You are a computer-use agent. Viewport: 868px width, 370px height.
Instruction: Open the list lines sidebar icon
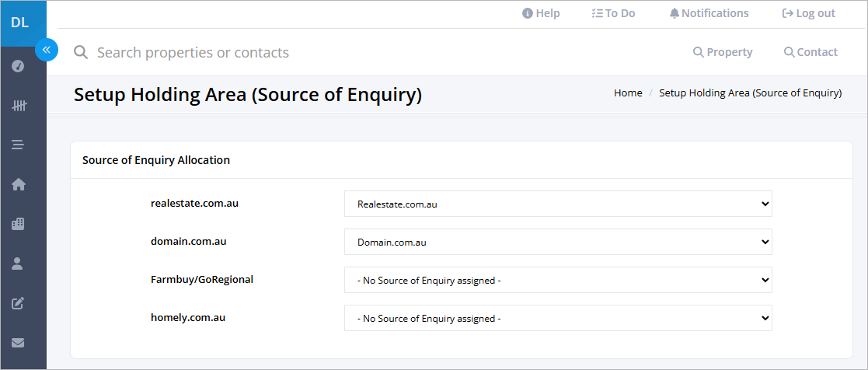click(x=19, y=145)
